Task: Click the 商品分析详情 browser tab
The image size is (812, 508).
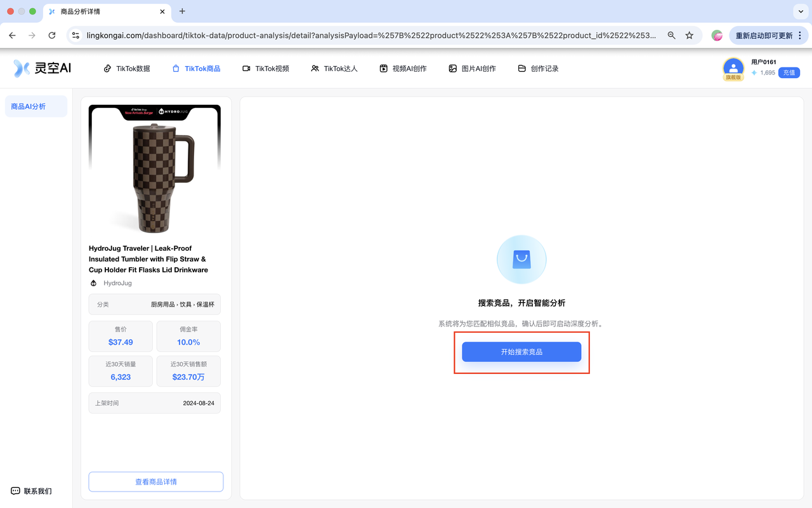Action: click(107, 11)
